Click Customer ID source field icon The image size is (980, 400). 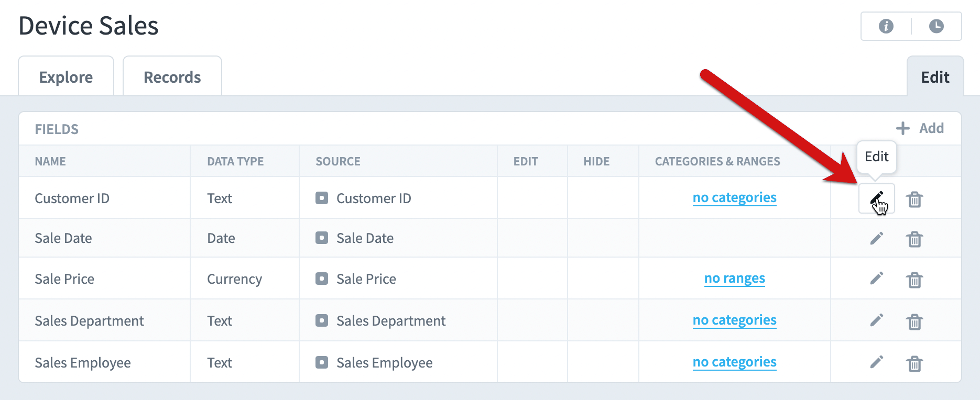pyautogui.click(x=322, y=198)
